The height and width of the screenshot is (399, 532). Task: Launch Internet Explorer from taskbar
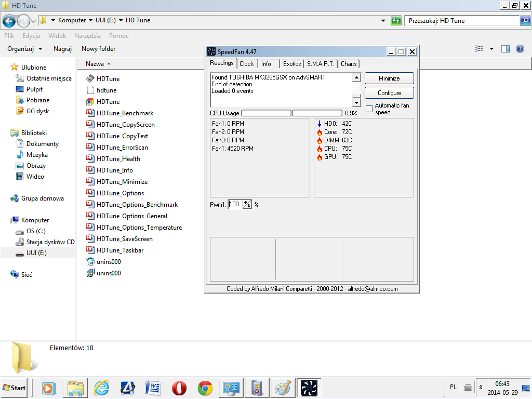coord(101,388)
